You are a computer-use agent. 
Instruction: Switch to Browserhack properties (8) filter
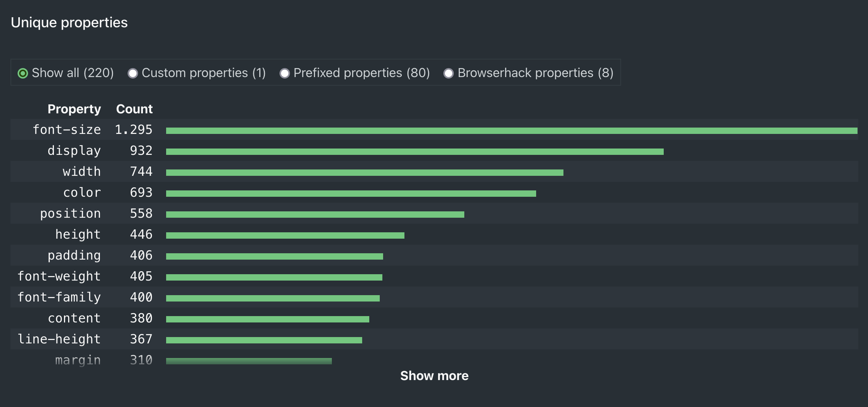(449, 73)
